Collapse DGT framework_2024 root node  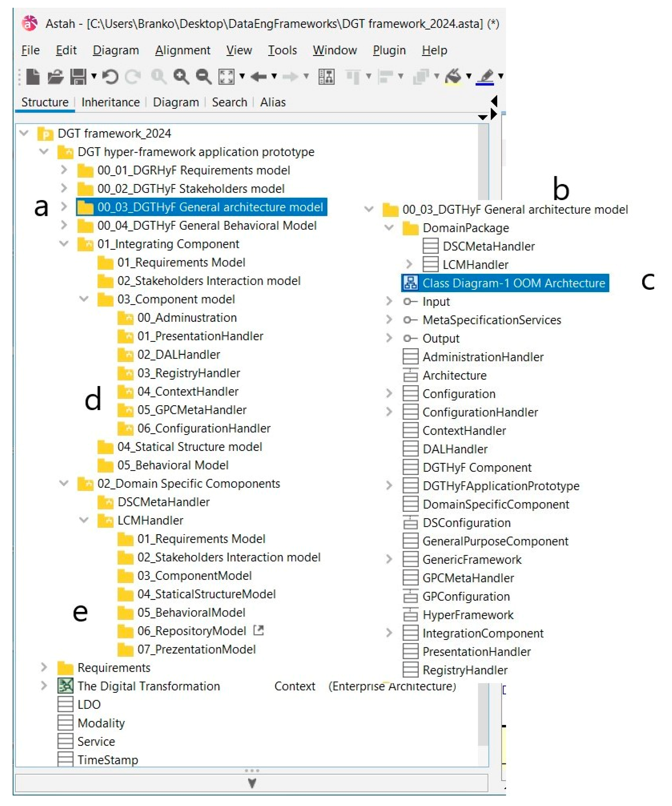(x=24, y=133)
